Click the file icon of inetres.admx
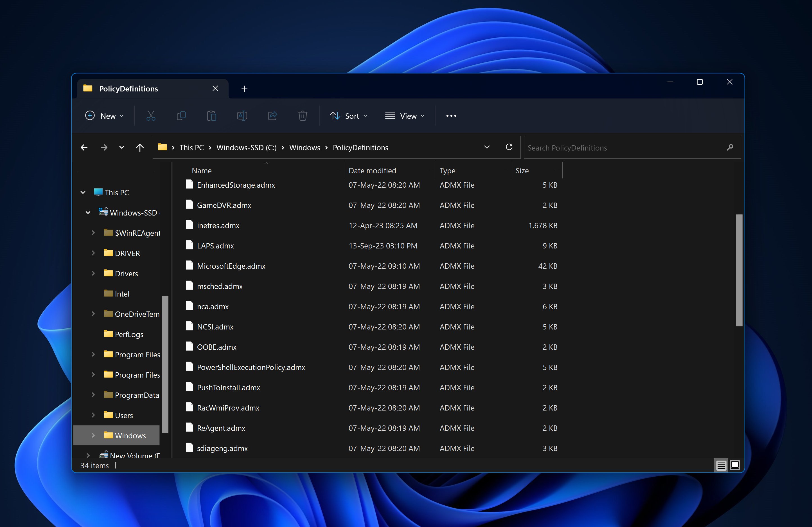The width and height of the screenshot is (812, 527). pyautogui.click(x=189, y=225)
